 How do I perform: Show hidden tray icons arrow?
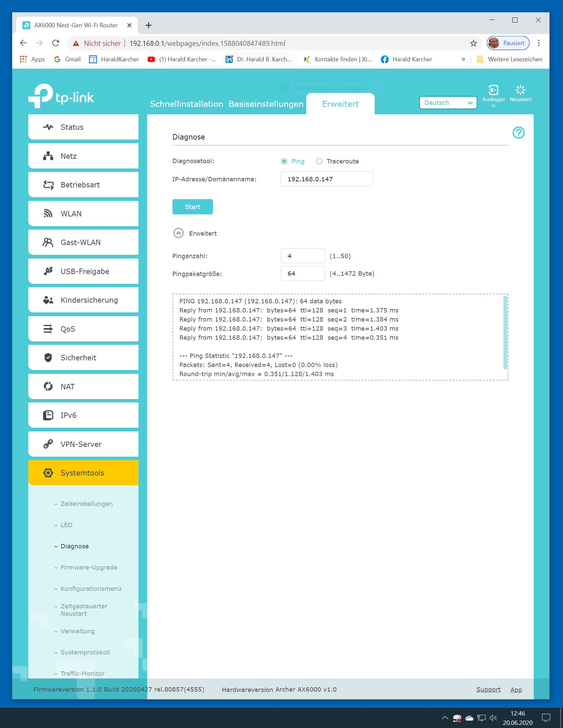[445, 718]
